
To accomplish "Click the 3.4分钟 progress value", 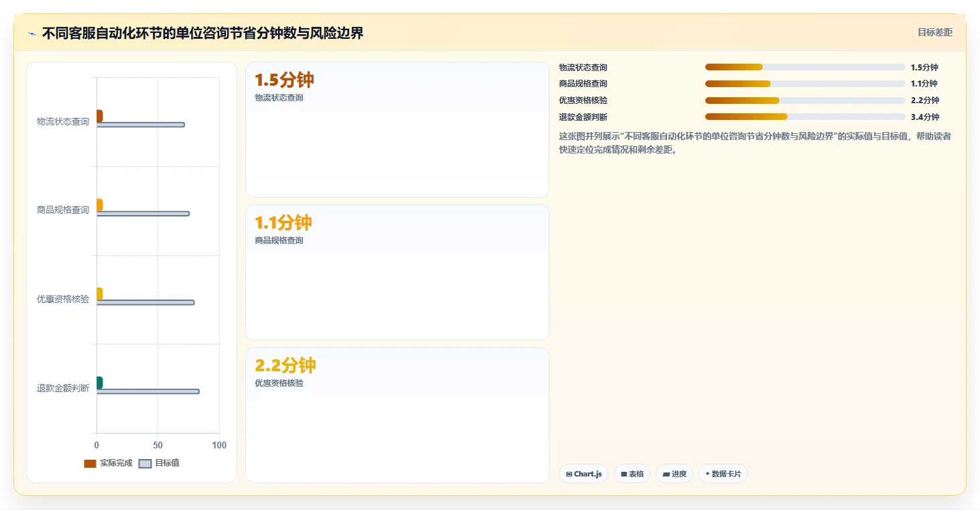I will (925, 117).
